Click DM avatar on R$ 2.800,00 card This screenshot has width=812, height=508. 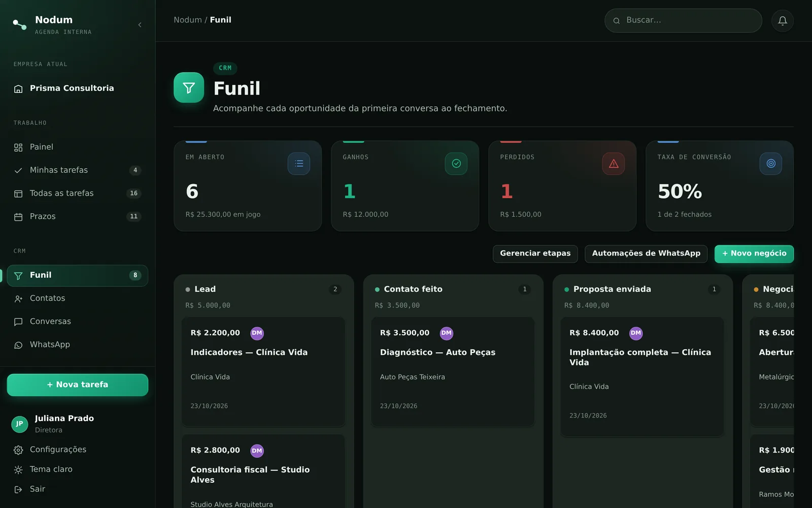click(257, 451)
